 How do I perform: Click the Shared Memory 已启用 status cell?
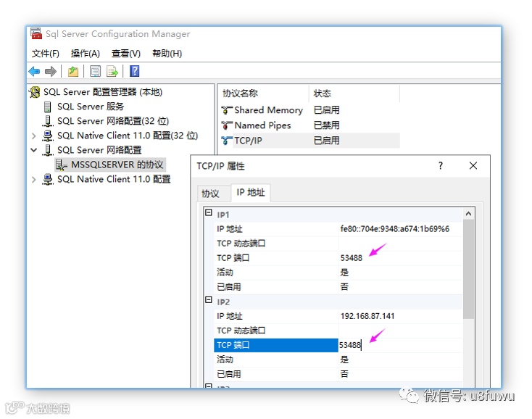pyautogui.click(x=326, y=110)
